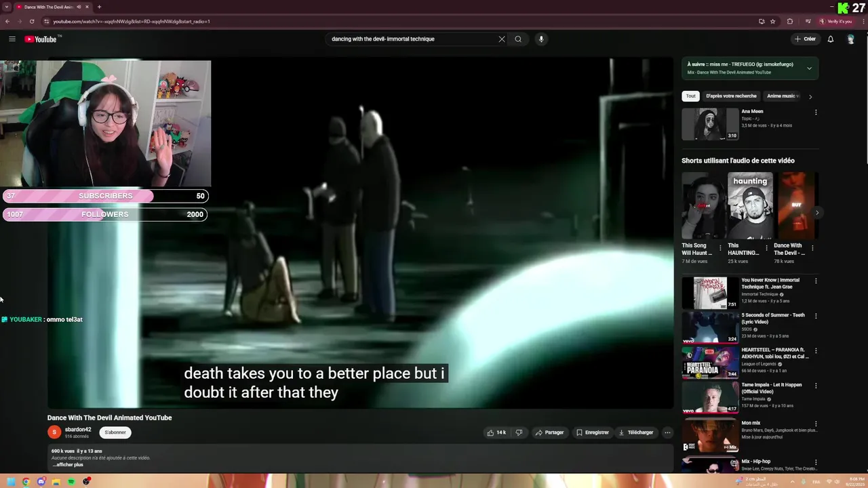Open options for Mon mix
This screenshot has width=868, height=488.
tap(816, 424)
